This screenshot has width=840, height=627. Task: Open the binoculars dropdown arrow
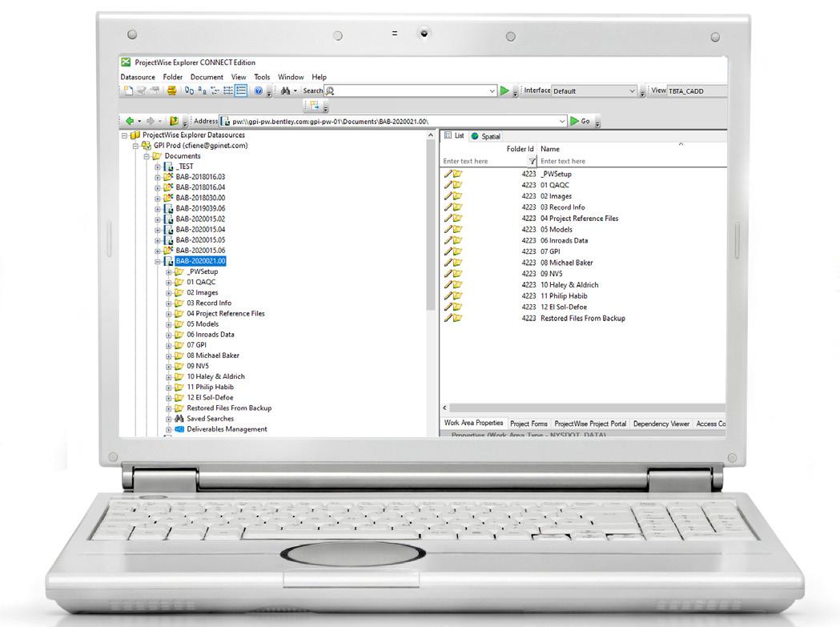295,91
